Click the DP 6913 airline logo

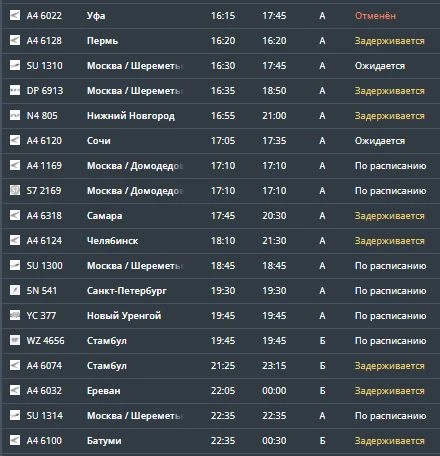tap(15, 90)
